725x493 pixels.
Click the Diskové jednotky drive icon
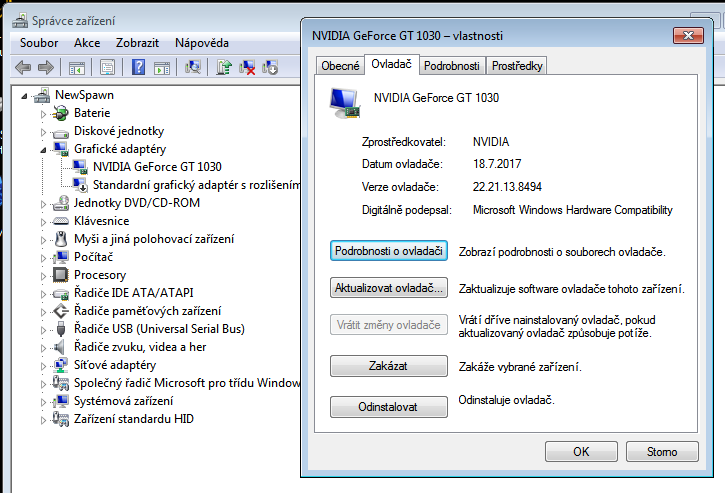(61, 133)
